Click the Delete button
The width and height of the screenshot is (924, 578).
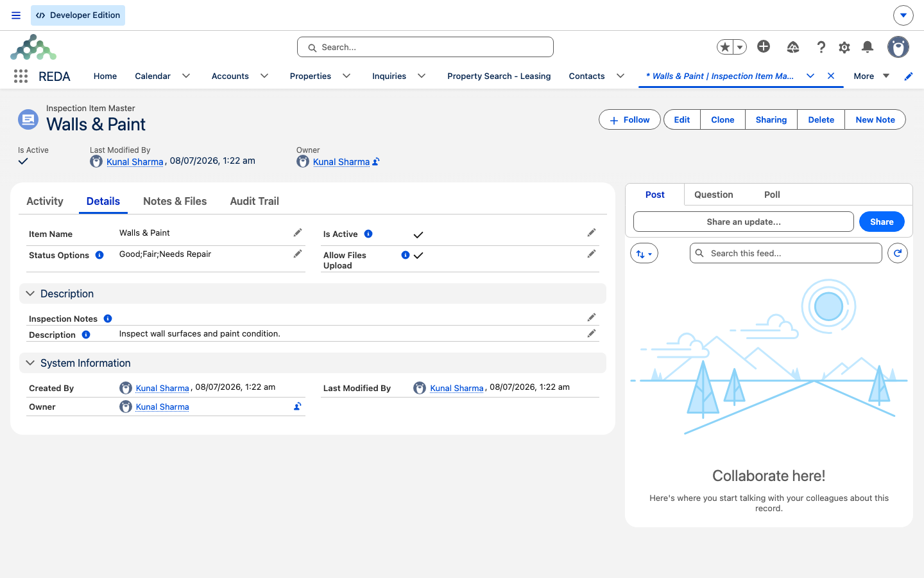821,119
